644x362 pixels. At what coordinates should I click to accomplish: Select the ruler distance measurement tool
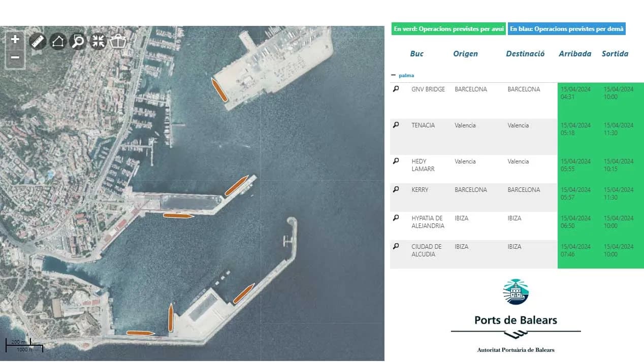[x=38, y=41]
